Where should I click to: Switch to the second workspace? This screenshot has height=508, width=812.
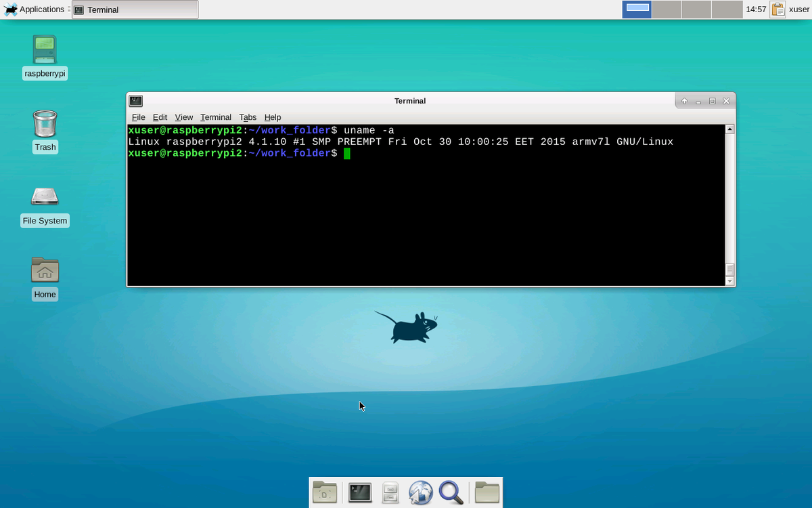click(x=667, y=9)
